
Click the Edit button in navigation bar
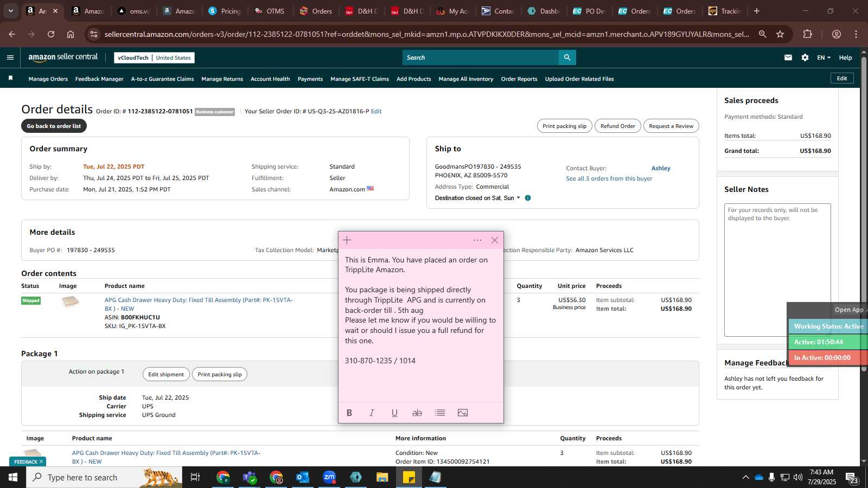[x=842, y=78]
